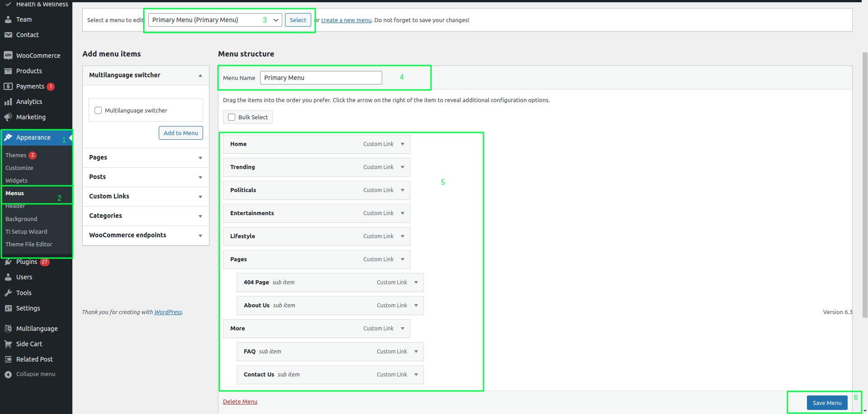Open the Header submenu item
Screen dimensions: 868x414
tap(15, 206)
